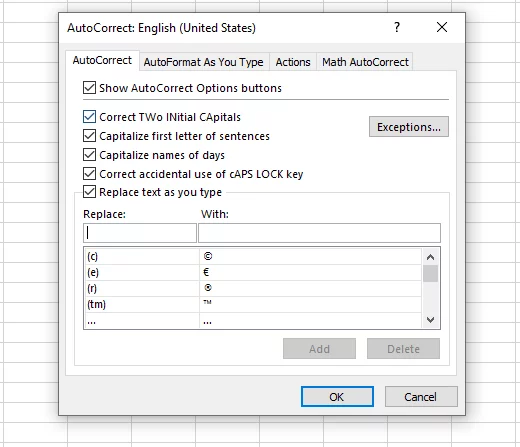The image size is (520, 447).
Task: Select the (c) replacement row
Action: coord(253,256)
